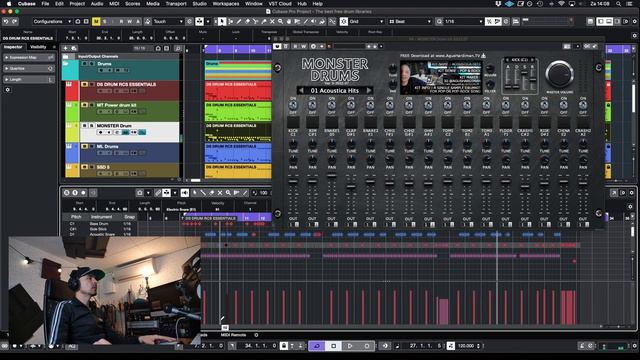The height and width of the screenshot is (360, 640).
Task: Load next Monster Drums kit arrow
Action: pos(369,90)
